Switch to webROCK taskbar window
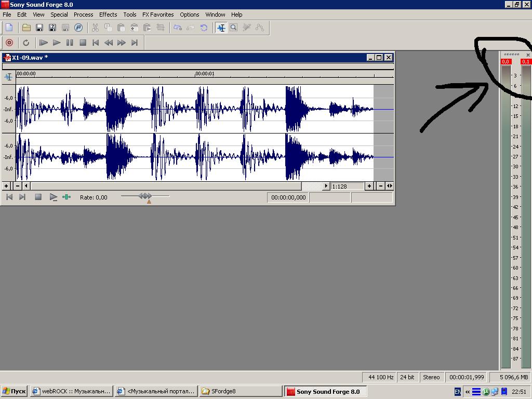This screenshot has height=399, width=532. coord(72,391)
